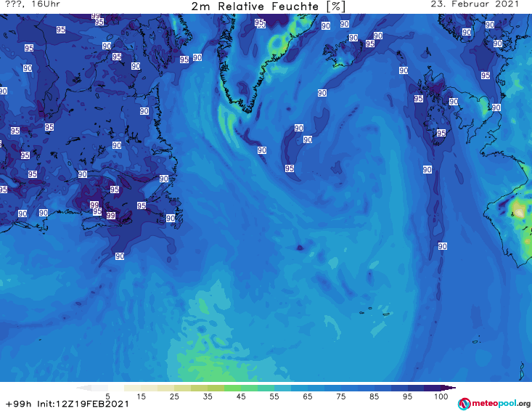
Task: Click the date '23. Februar 2021'
Action: pyautogui.click(x=475, y=4)
